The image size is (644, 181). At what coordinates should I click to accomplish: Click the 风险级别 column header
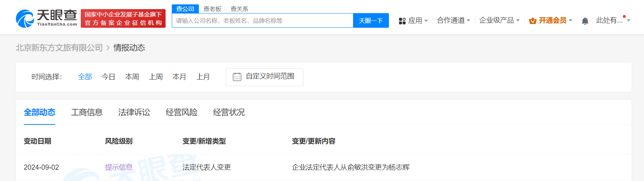click(x=119, y=141)
